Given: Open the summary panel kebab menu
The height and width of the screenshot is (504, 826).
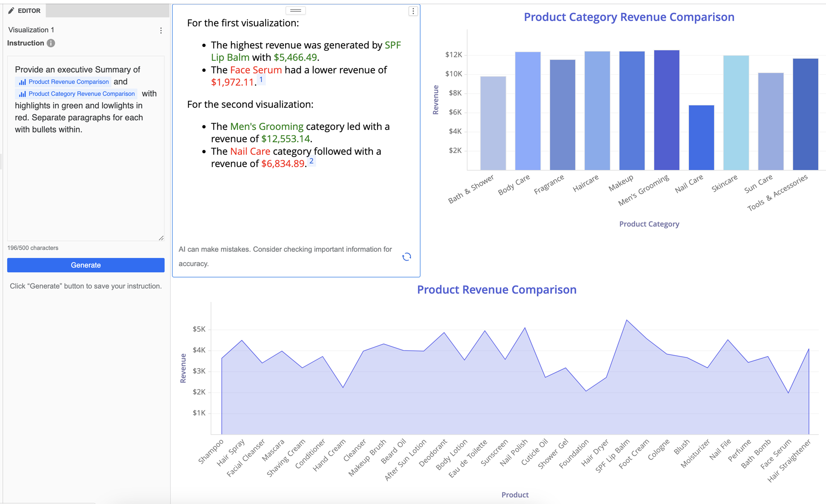Looking at the screenshot, I should [x=413, y=11].
